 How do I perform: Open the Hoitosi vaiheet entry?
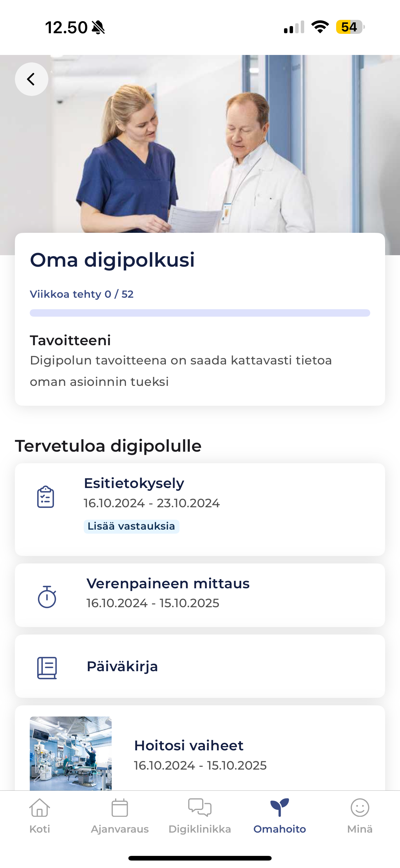(189, 746)
